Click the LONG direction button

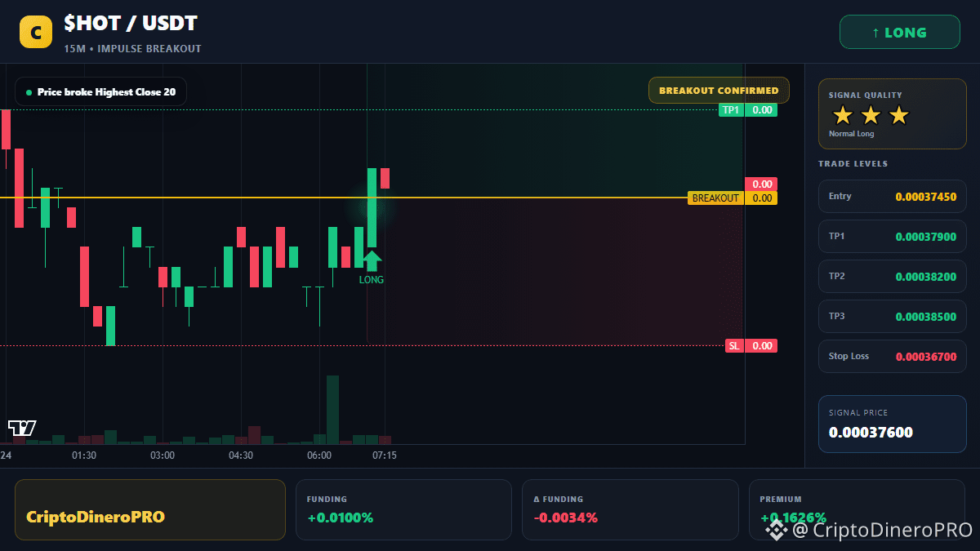click(x=900, y=33)
